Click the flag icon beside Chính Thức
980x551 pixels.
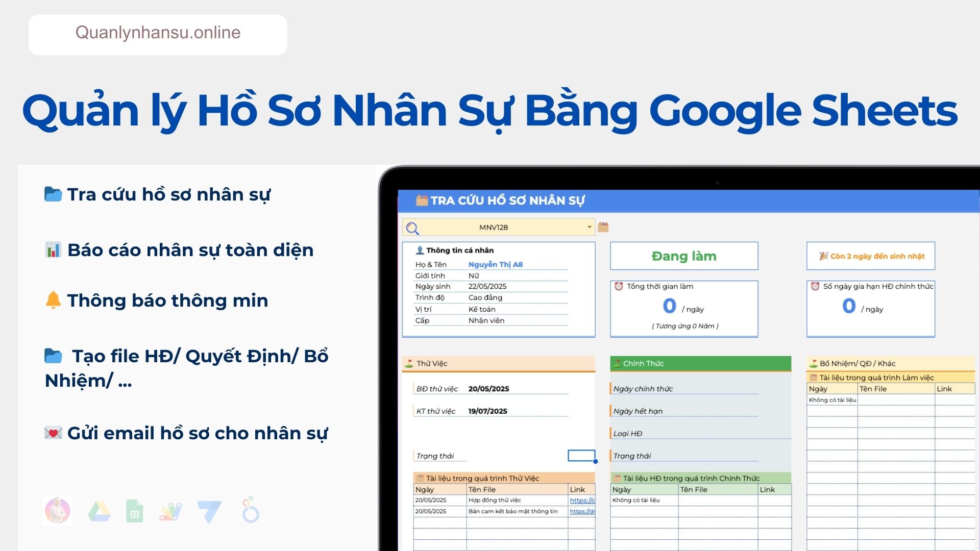(x=617, y=363)
